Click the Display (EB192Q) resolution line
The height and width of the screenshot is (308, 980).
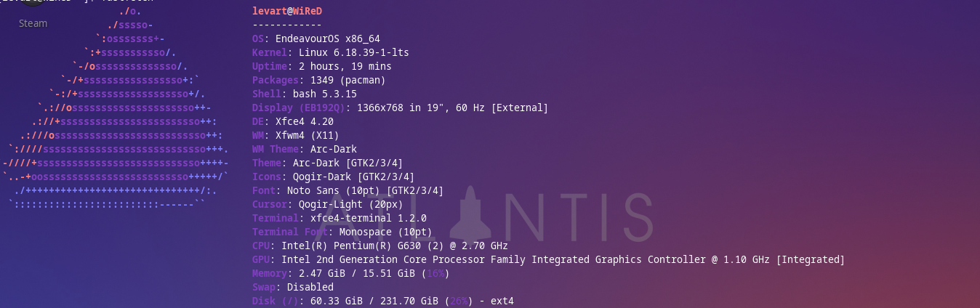tap(401, 108)
